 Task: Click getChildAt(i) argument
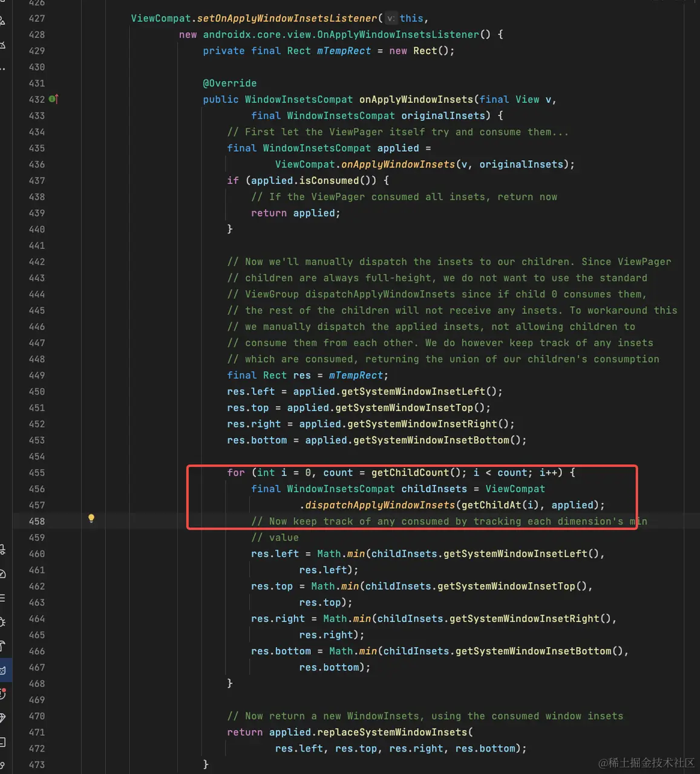500,505
